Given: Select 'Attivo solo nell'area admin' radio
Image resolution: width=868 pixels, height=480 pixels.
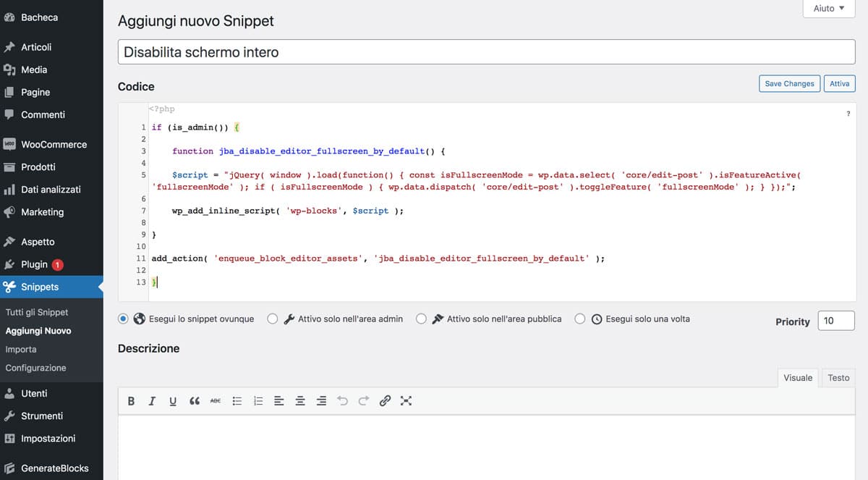Looking at the screenshot, I should coord(272,319).
